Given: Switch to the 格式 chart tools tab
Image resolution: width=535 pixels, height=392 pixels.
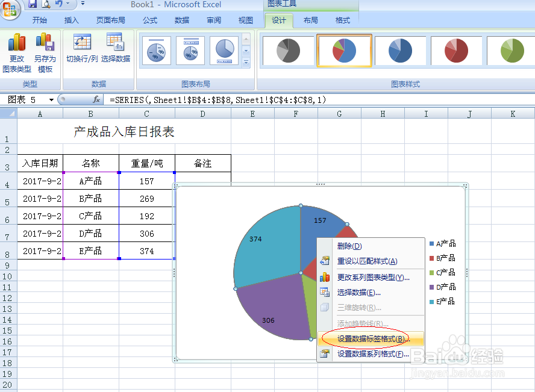Looking at the screenshot, I should 343,20.
